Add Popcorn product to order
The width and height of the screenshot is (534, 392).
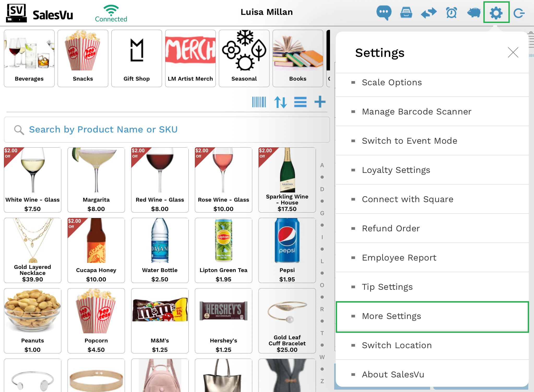[96, 321]
